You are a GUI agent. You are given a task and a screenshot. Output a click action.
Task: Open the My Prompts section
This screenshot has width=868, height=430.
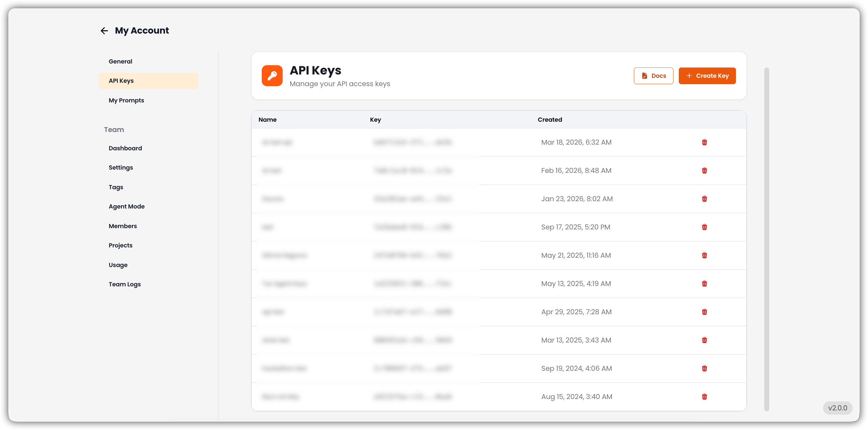pyautogui.click(x=126, y=100)
